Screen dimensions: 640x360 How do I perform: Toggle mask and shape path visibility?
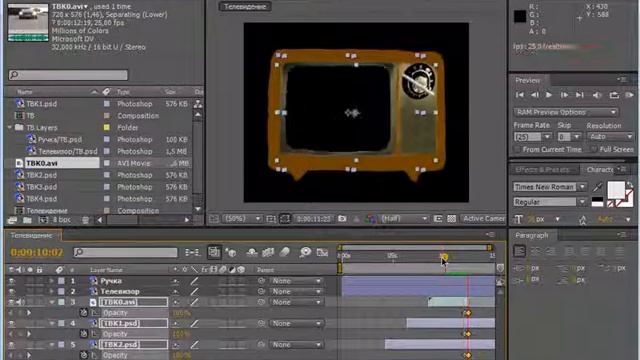285,219
